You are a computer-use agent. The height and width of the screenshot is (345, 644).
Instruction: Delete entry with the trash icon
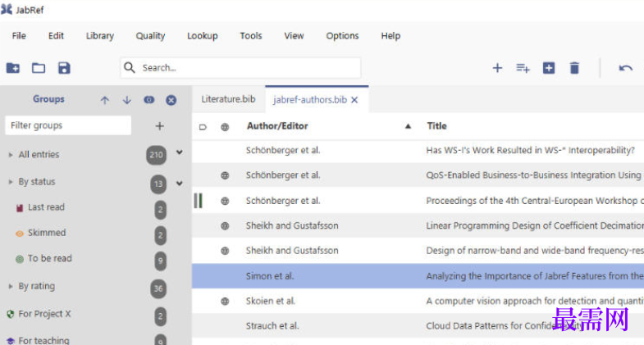pyautogui.click(x=574, y=68)
